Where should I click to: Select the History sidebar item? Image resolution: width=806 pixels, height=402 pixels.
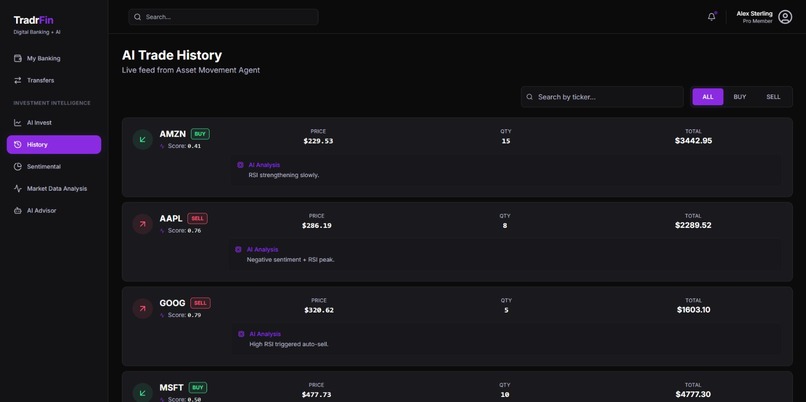(54, 144)
